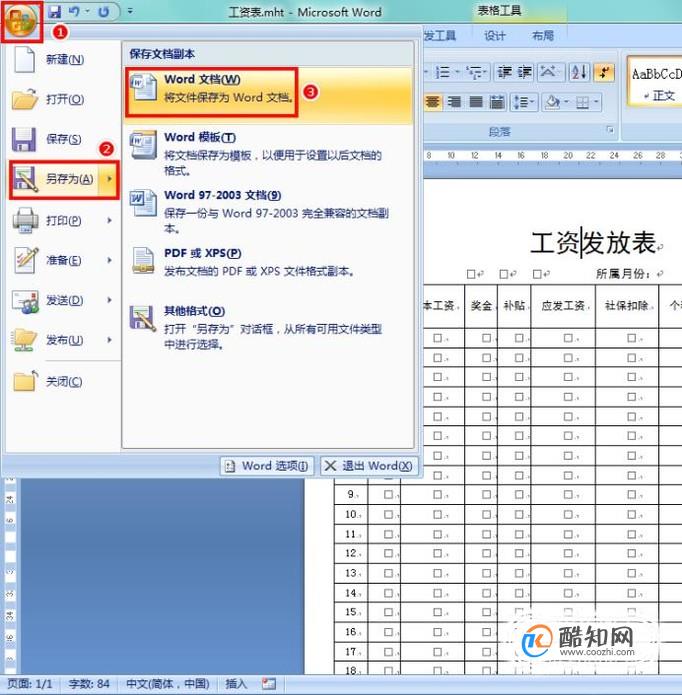Click the Redo icon in Quick Access Toolbar
The width and height of the screenshot is (682, 695).
tap(104, 12)
